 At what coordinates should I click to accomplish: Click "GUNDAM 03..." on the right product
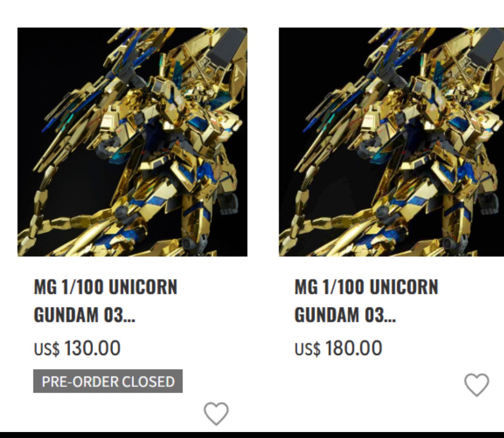346,315
